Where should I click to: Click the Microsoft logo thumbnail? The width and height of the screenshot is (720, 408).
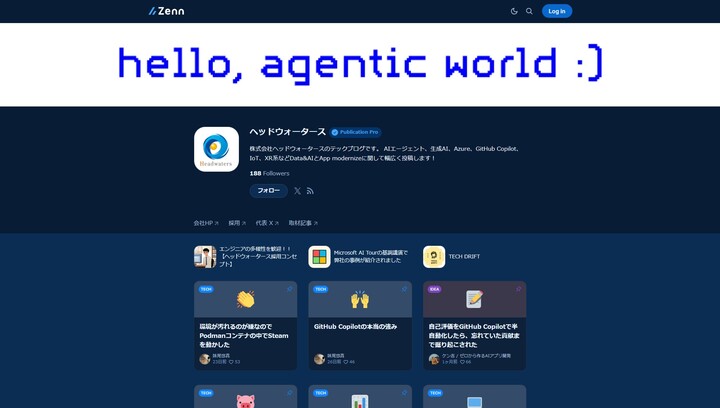pyautogui.click(x=319, y=257)
